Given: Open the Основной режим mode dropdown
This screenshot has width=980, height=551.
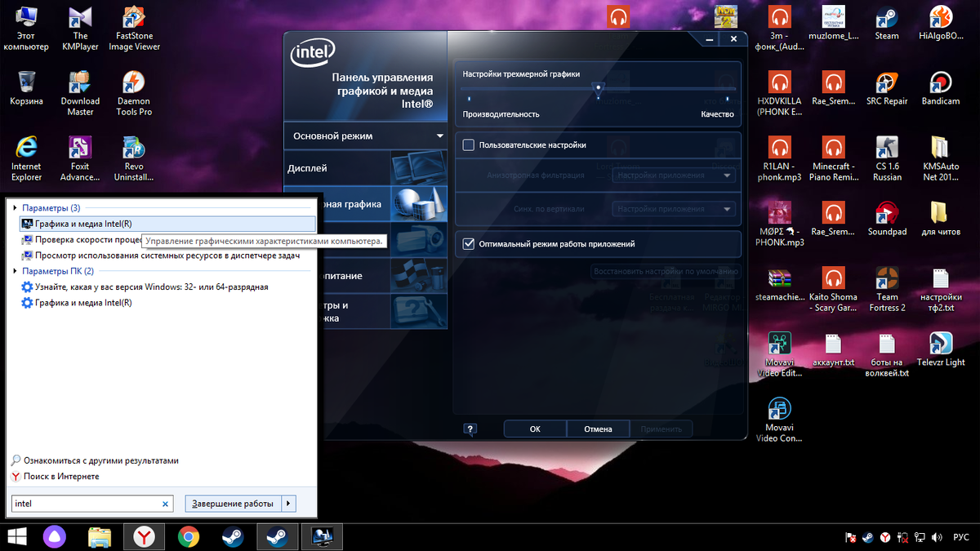Looking at the screenshot, I should pyautogui.click(x=365, y=136).
